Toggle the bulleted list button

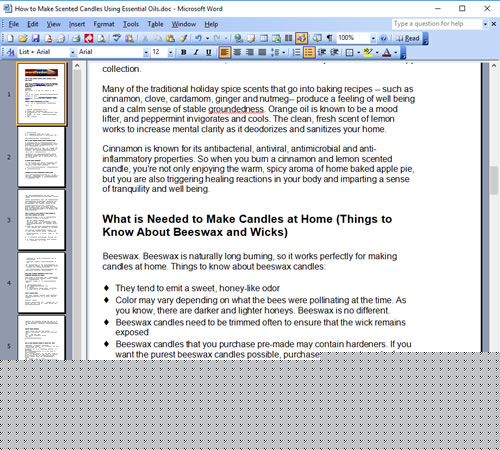pyautogui.click(x=309, y=52)
